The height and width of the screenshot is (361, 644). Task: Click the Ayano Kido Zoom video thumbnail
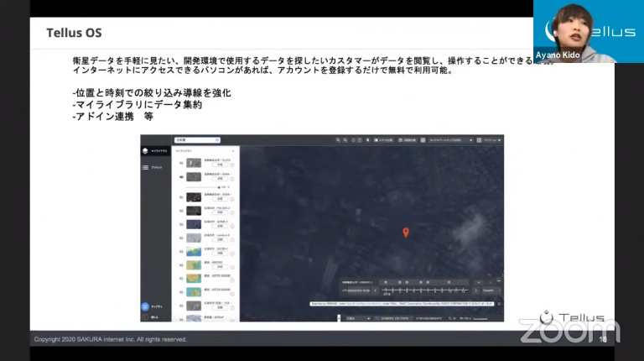tap(589, 31)
